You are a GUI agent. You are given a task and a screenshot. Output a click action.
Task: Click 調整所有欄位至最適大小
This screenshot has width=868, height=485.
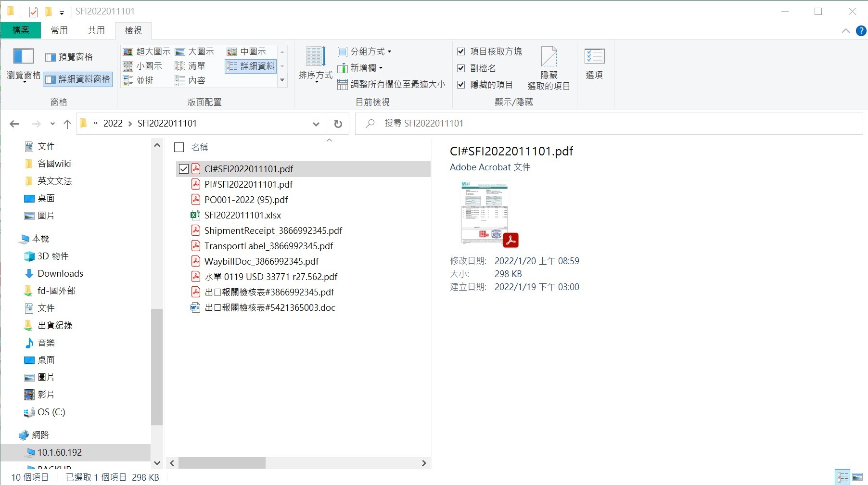click(391, 84)
